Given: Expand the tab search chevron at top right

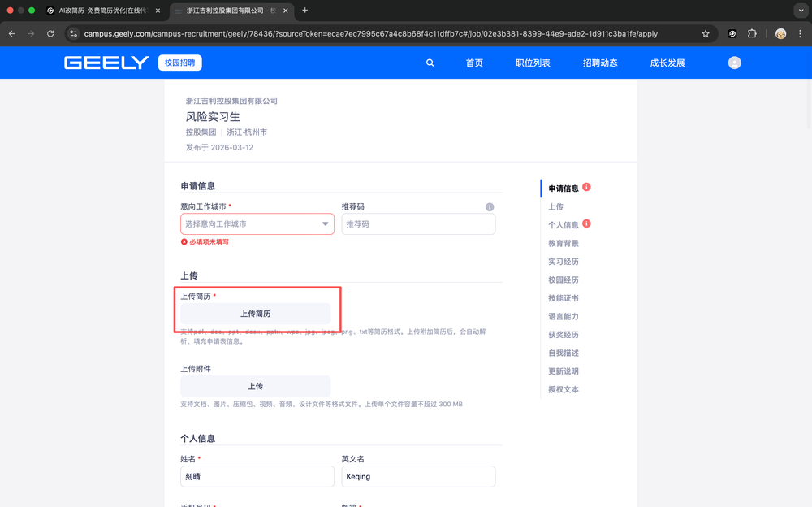Looking at the screenshot, I should coord(800,11).
